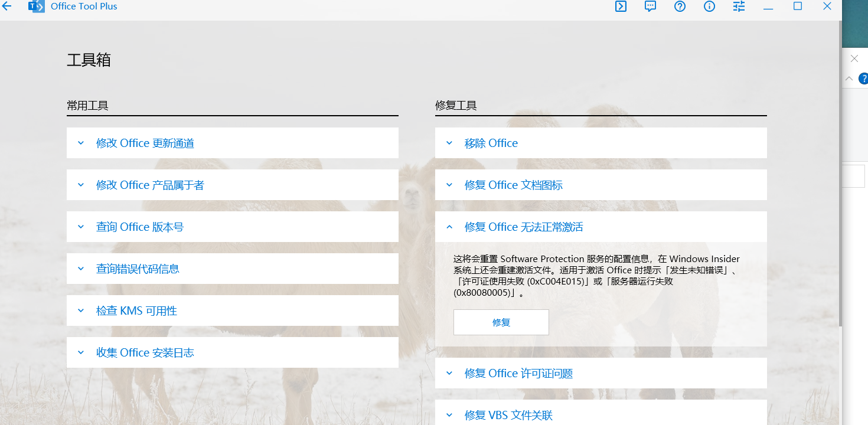This screenshot has height=425, width=868.
Task: Expand chevron for 修改 Office 产品属于者
Action: tap(81, 185)
